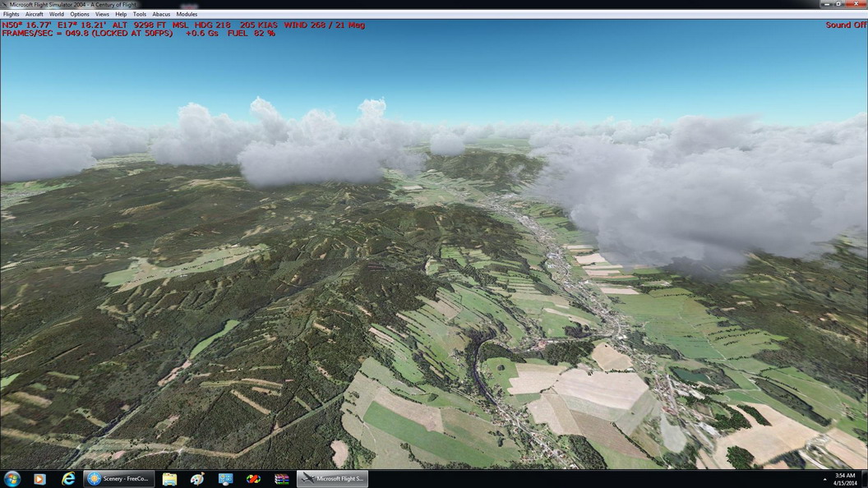The height and width of the screenshot is (488, 868).
Task: Open the World menu
Action: (57, 15)
